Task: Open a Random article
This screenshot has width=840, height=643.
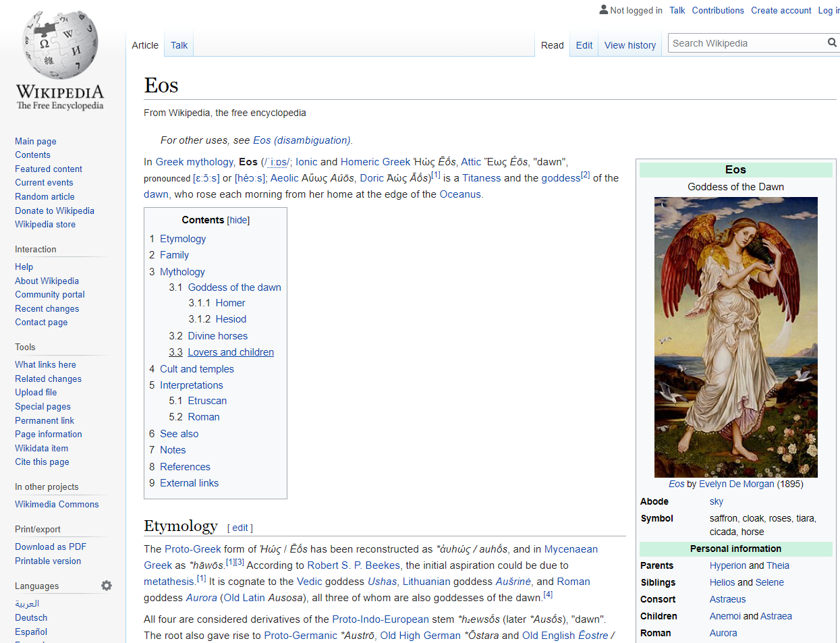Action: point(45,196)
